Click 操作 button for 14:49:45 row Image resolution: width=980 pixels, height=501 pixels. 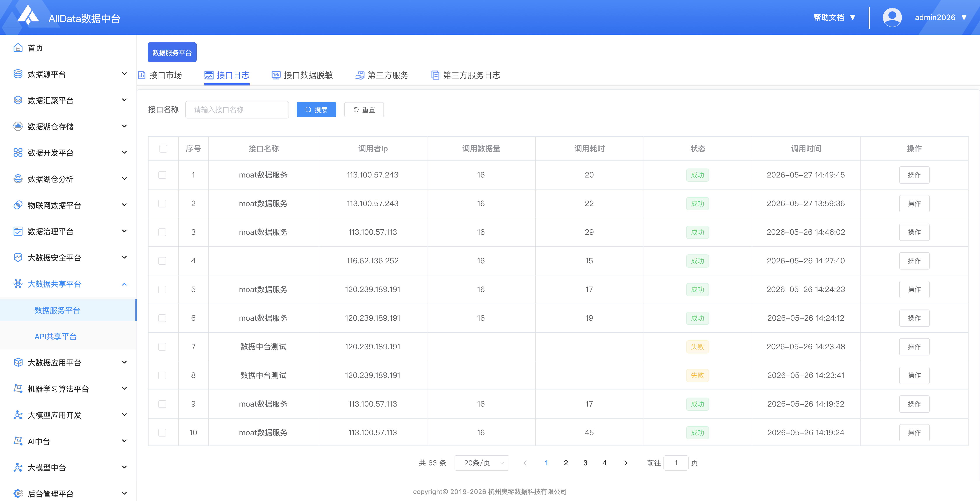tap(914, 175)
